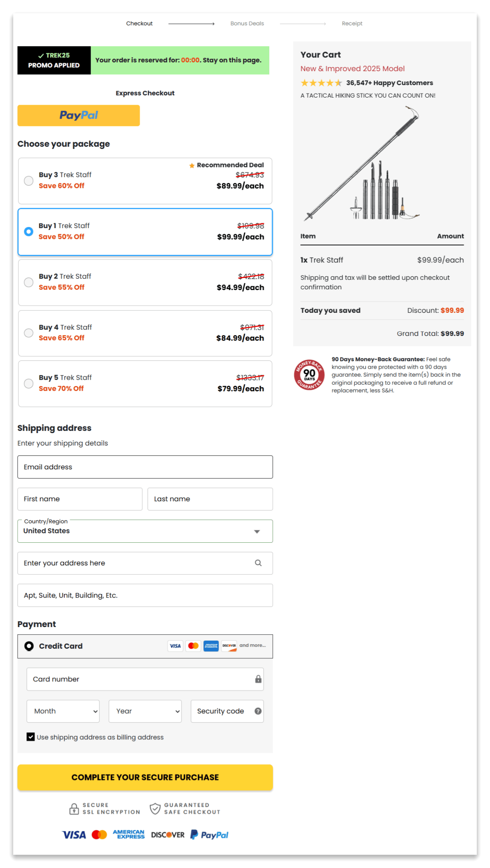Viewport: 490px width, 868px height.
Task: Click the Secure SSL Encryption lock icon
Action: (x=74, y=809)
